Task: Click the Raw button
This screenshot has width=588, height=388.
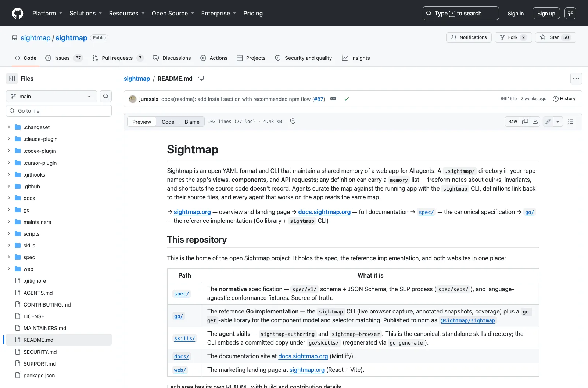Action: [x=513, y=122]
